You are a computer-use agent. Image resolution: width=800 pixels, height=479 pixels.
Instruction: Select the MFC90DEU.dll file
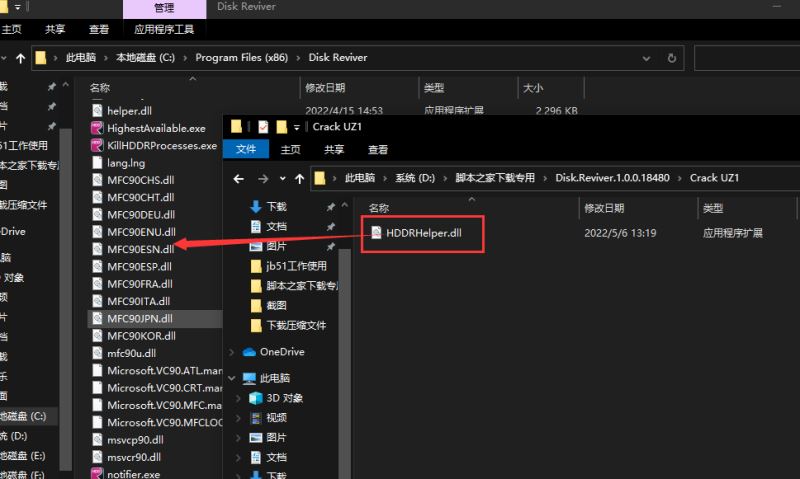(x=141, y=215)
